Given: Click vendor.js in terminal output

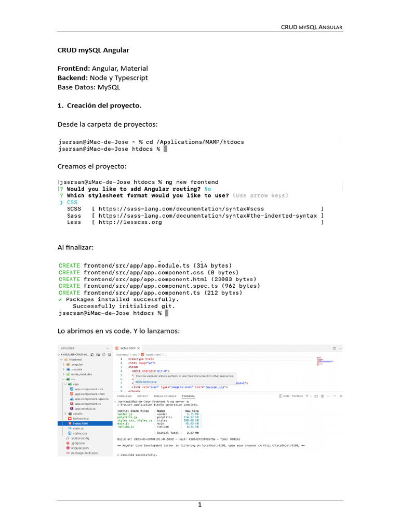Looking at the screenshot, I should (x=125, y=414).
